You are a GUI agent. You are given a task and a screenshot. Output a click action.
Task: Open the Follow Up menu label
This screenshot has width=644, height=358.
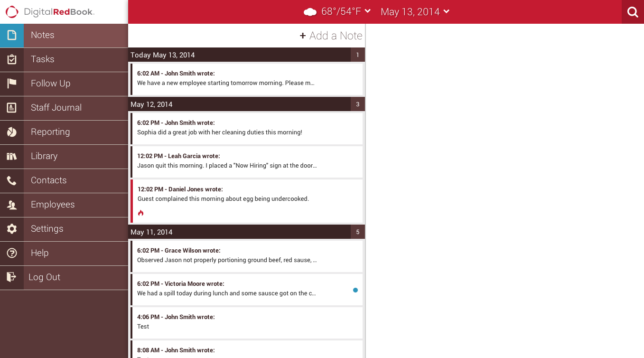[x=50, y=84]
